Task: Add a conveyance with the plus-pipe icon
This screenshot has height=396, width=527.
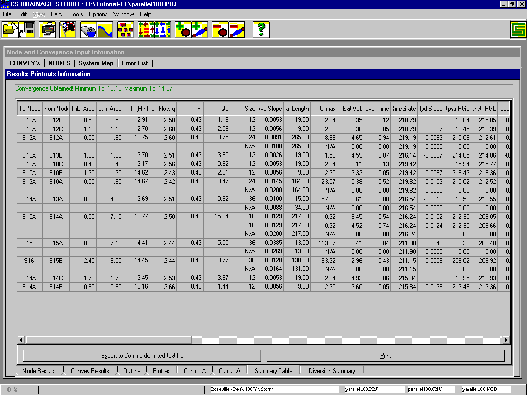Action: [200, 30]
